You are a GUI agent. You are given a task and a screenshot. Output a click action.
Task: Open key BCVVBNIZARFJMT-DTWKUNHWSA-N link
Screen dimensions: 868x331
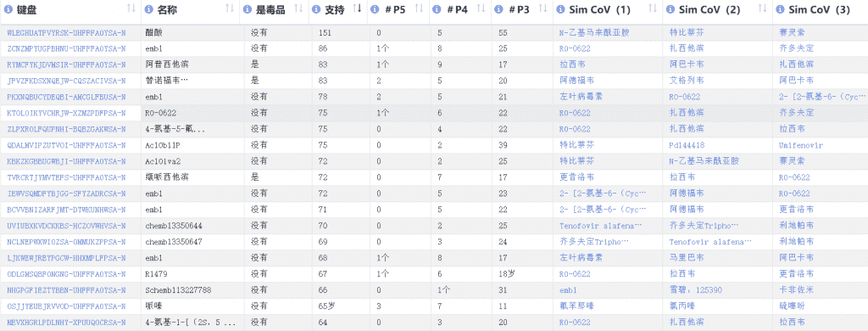pyautogui.click(x=66, y=210)
